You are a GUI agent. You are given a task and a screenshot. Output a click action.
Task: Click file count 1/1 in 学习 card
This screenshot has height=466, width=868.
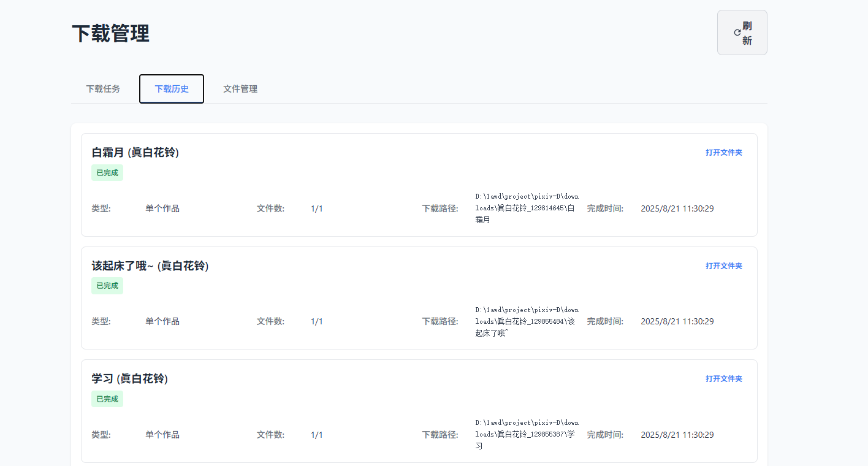(x=317, y=435)
